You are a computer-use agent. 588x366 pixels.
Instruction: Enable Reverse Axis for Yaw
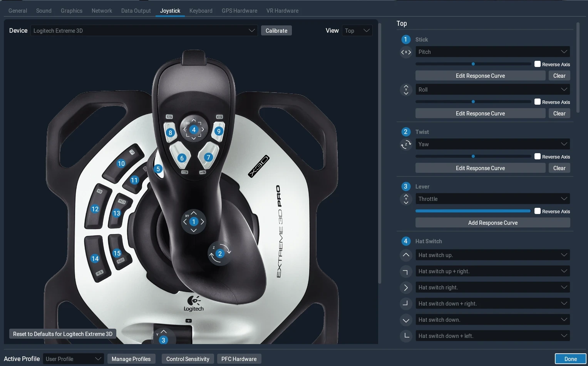pyautogui.click(x=538, y=156)
